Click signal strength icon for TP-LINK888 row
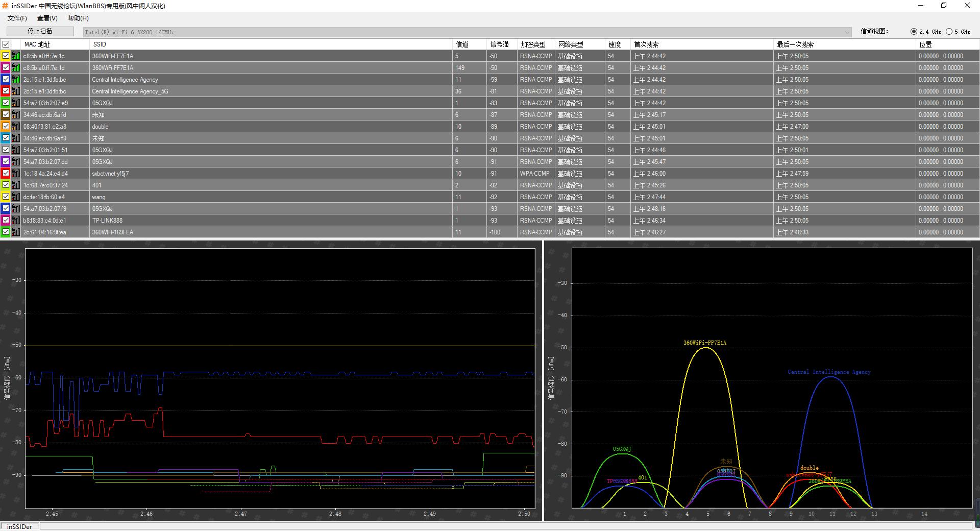The width and height of the screenshot is (980, 531). [x=16, y=221]
